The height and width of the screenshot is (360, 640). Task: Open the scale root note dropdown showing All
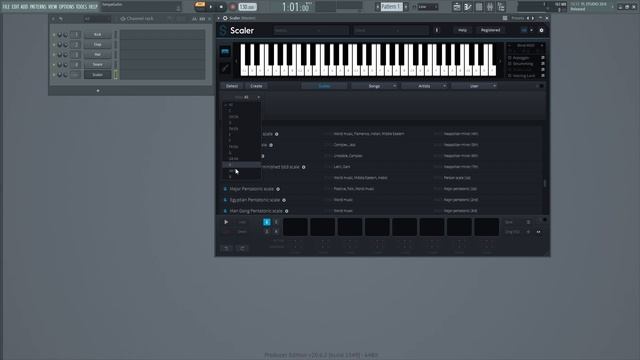(x=247, y=98)
